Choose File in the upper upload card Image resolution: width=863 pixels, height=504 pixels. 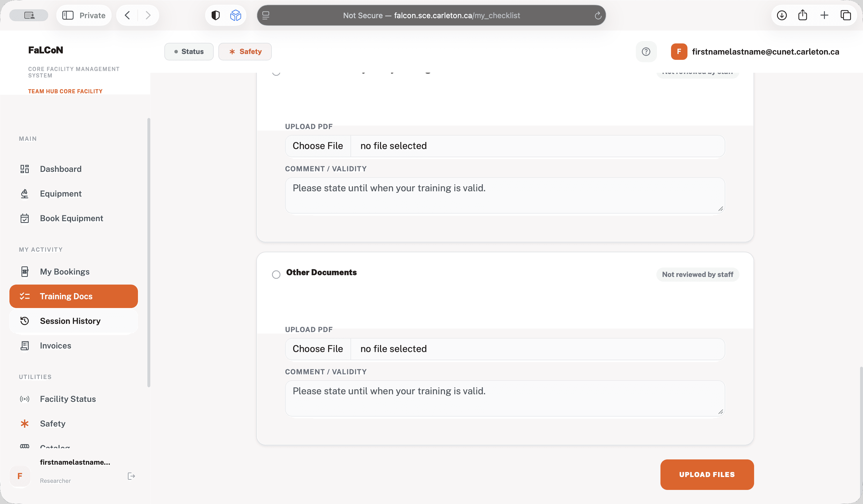click(318, 146)
